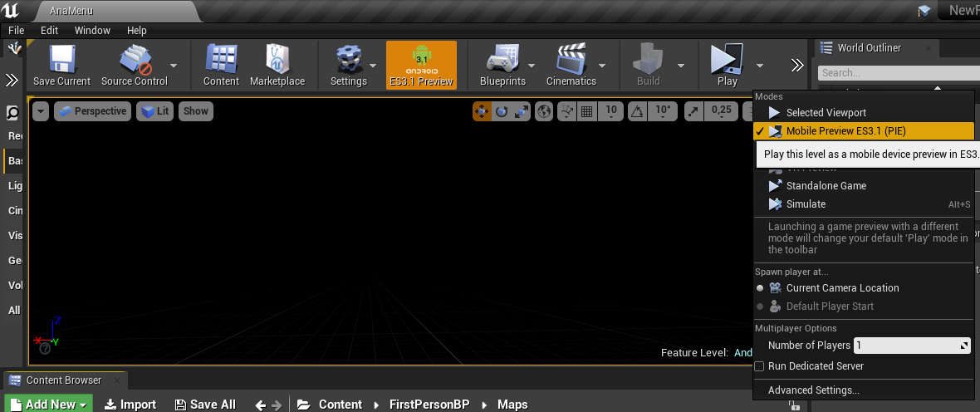Click the Blueprints gamepad icon
The height and width of the screenshot is (412, 980).
tap(502, 60)
